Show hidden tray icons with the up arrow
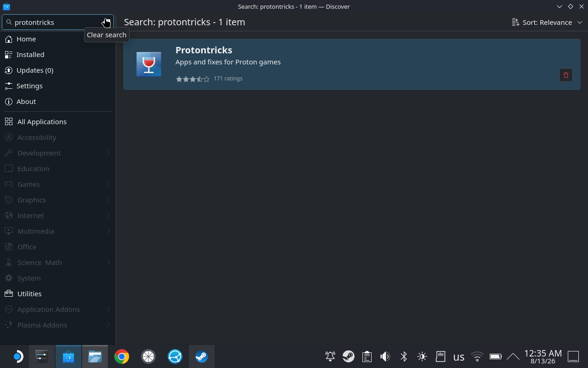This screenshot has height=368, width=588. (513, 356)
